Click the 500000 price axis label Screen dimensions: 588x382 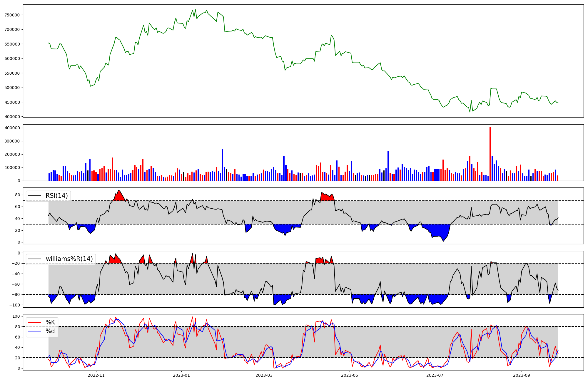12,88
